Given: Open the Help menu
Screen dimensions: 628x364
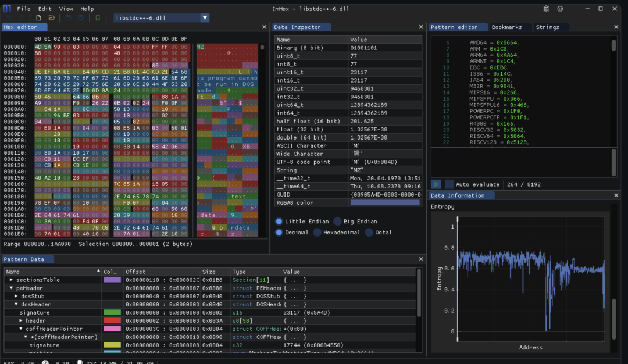Looking at the screenshot, I should click(87, 8).
